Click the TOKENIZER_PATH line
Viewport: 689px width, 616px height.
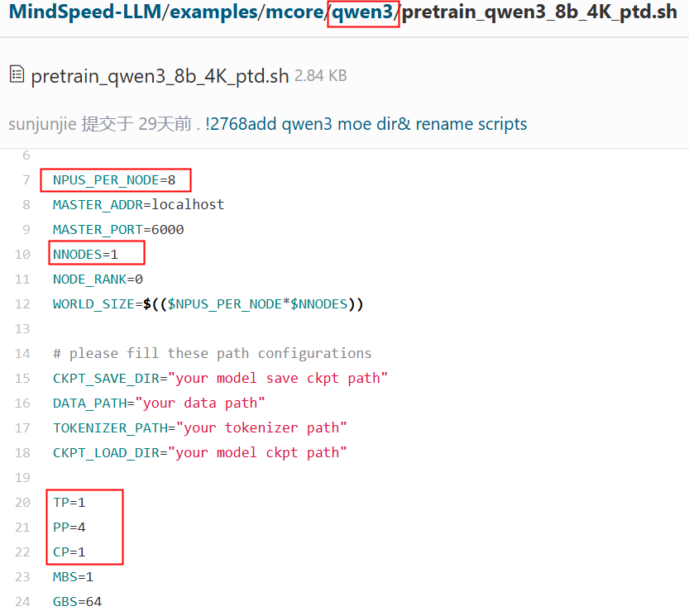coord(200,428)
